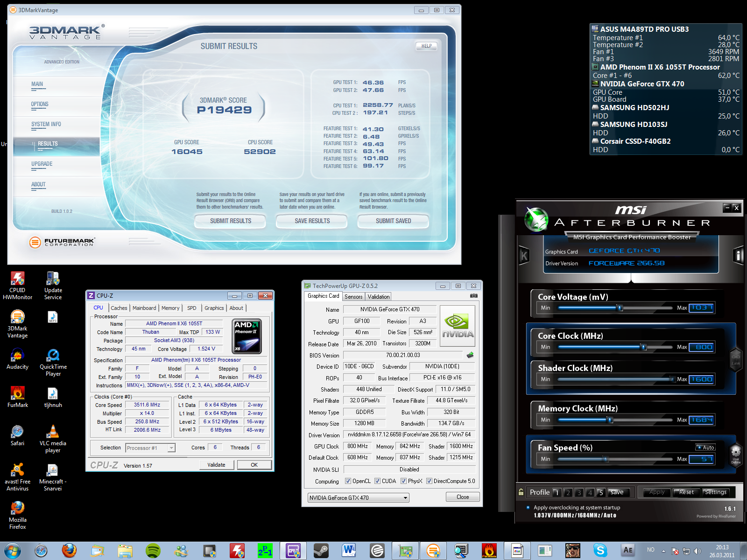Select Afterburner profile slot 5
Screen dimensions: 747x560
coord(601,492)
